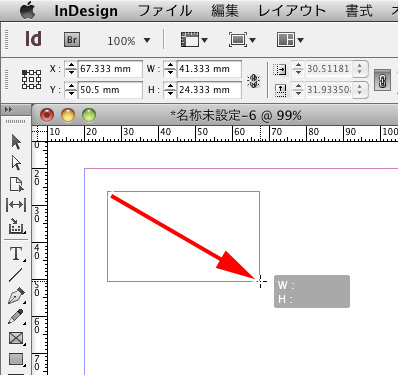Click the X position field showing 67.333 mm
The height and width of the screenshot is (375, 398).
(110, 69)
